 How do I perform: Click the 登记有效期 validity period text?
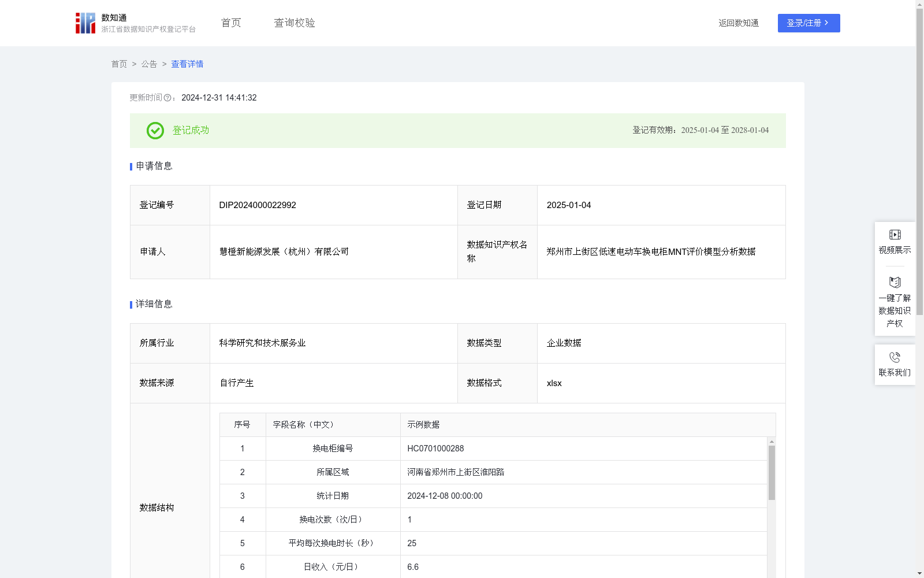701,131
